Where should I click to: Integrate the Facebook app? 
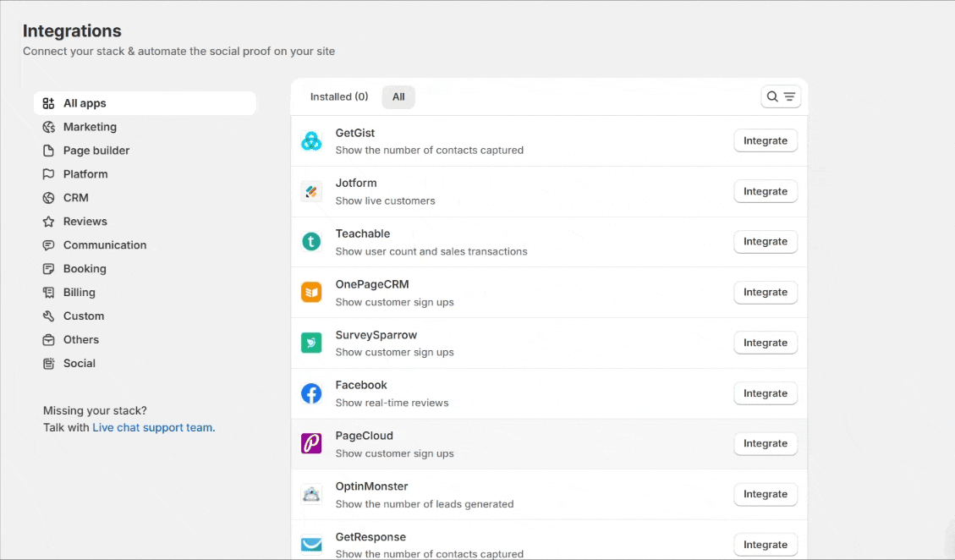coord(765,393)
